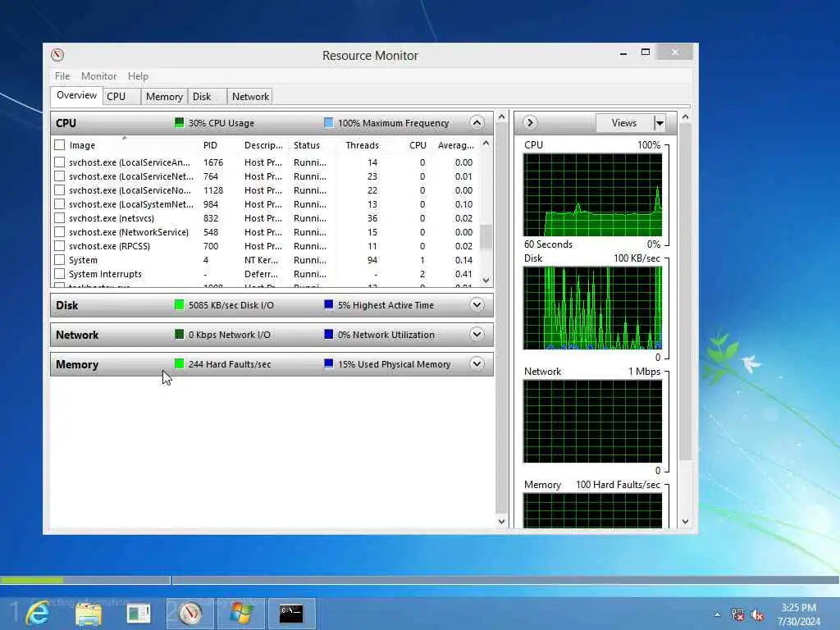This screenshot has height=630, width=840.
Task: Open the File menu
Action: click(62, 76)
